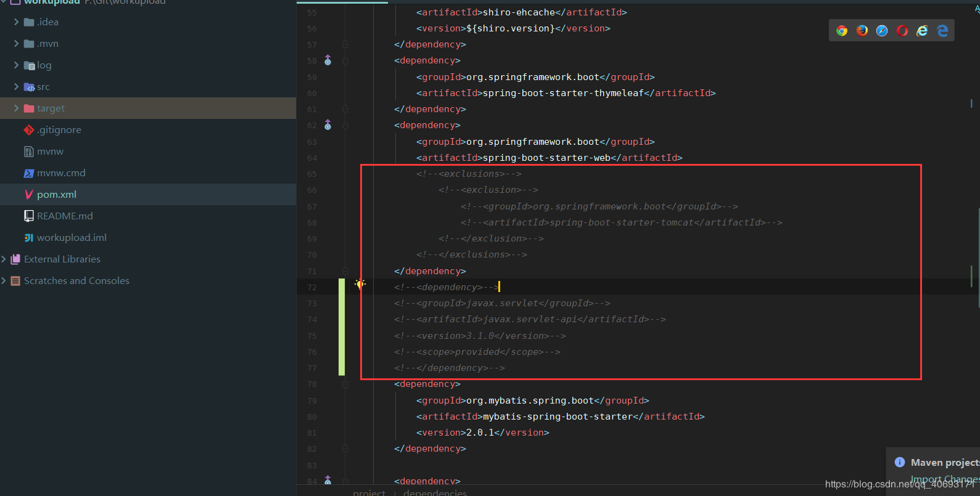Open the file preview in Chrome
This screenshot has height=496, width=980.
click(842, 31)
